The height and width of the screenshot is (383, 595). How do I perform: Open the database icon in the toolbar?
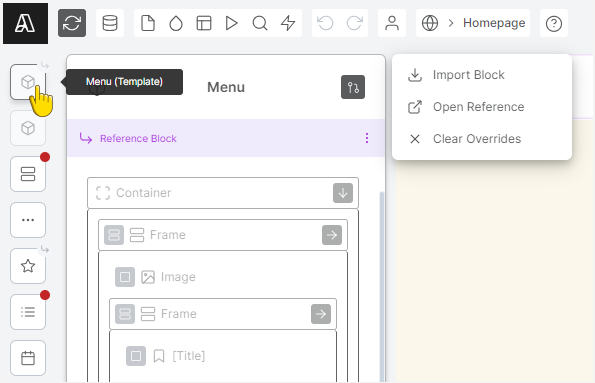click(110, 23)
